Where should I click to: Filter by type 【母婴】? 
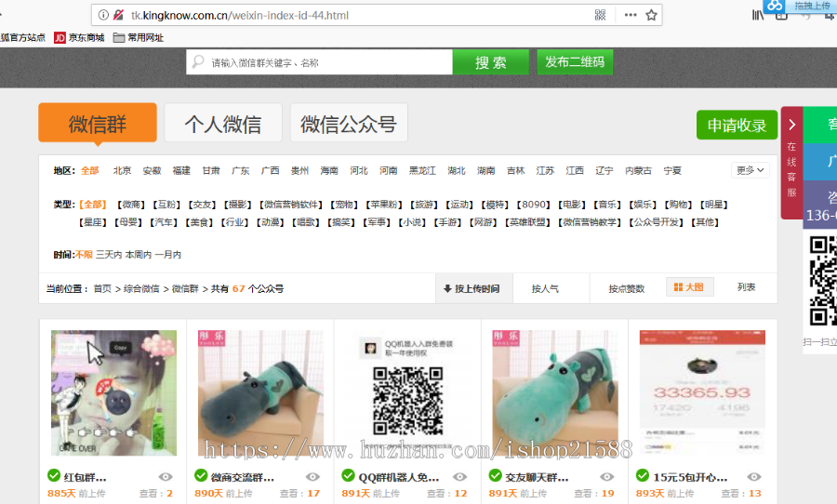(x=128, y=222)
